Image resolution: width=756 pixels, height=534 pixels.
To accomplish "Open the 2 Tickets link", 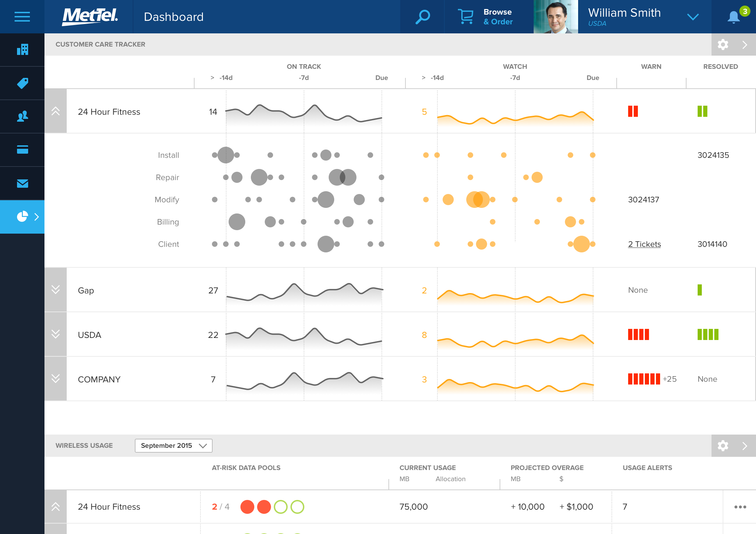I will pyautogui.click(x=644, y=244).
